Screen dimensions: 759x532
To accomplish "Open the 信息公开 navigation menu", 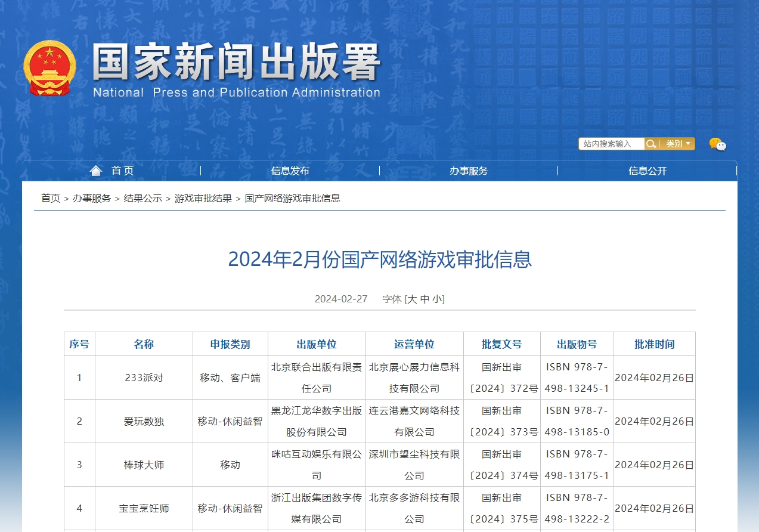I will [x=648, y=171].
